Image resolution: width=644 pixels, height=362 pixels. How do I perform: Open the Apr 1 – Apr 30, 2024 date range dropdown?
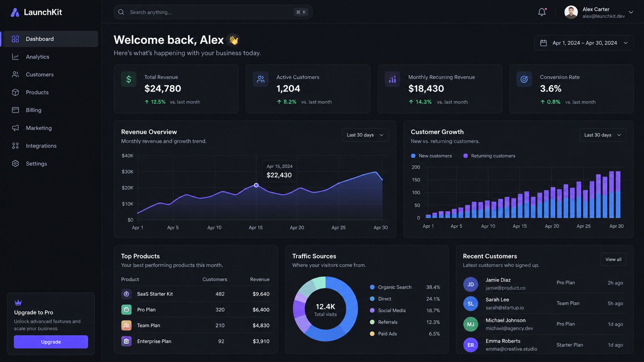(584, 43)
